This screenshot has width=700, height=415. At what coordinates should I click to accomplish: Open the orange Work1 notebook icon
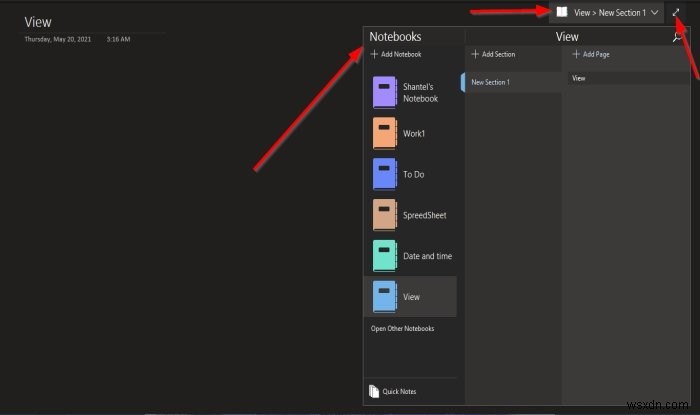click(x=384, y=133)
